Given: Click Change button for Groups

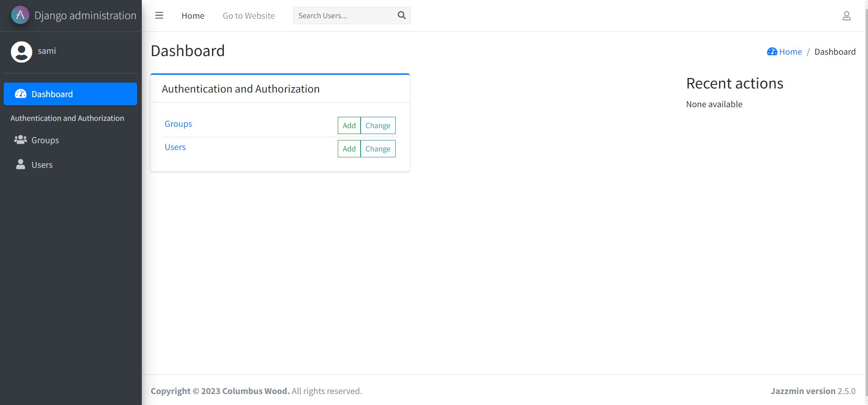Looking at the screenshot, I should click(378, 125).
